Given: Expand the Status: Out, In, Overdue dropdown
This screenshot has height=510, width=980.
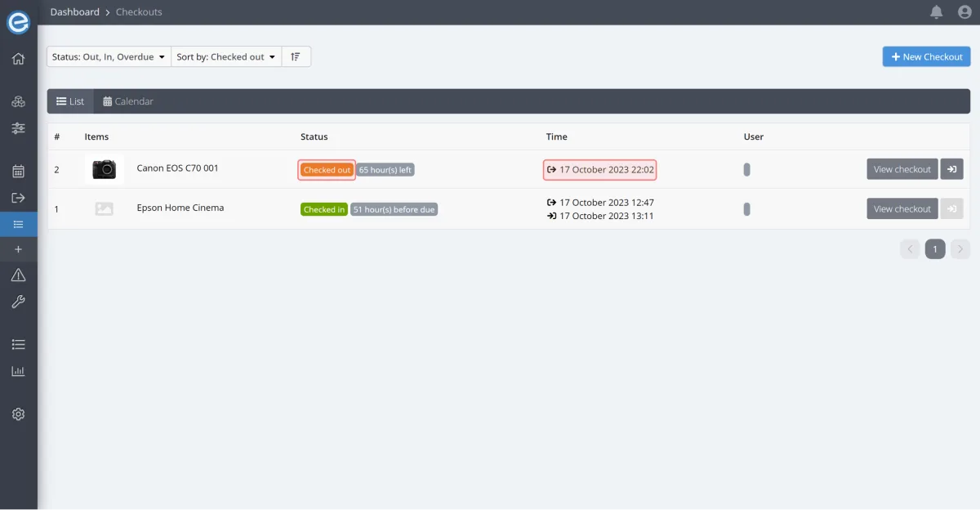Looking at the screenshot, I should tap(109, 57).
